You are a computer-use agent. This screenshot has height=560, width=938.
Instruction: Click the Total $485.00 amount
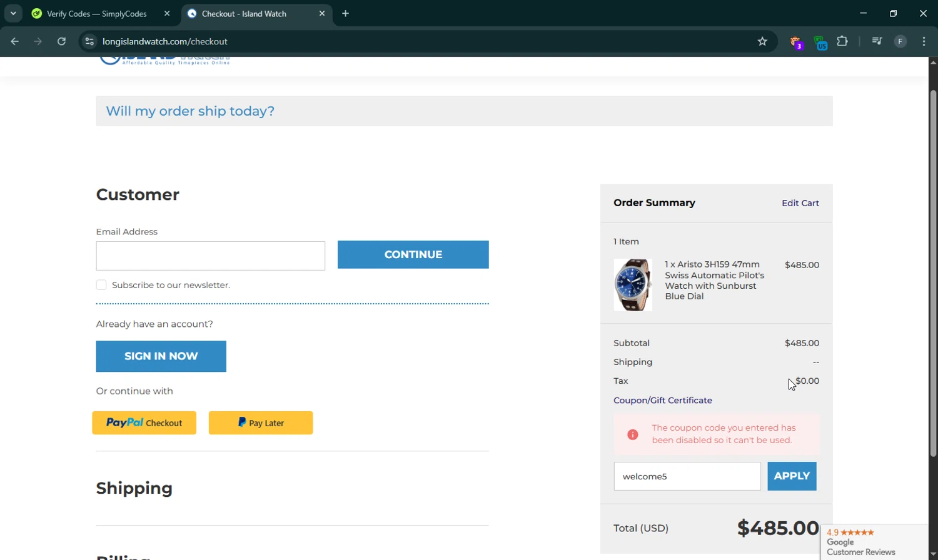pyautogui.click(x=778, y=528)
